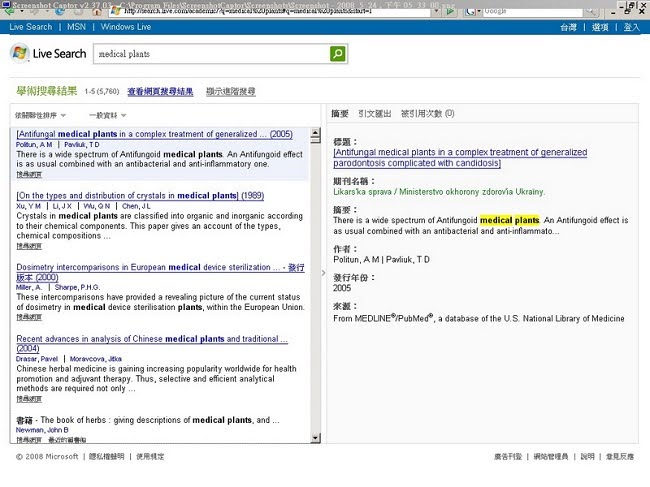Click the browser back arrow button
The width and height of the screenshot is (650, 487).
(x=9, y=11)
